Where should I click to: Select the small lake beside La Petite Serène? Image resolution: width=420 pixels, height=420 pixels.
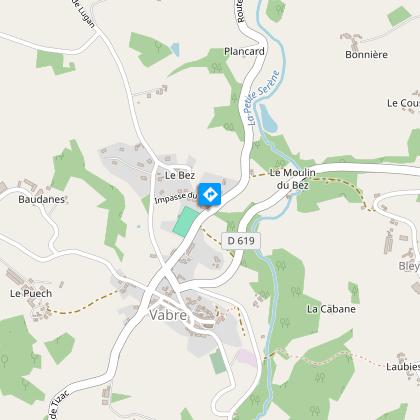268,118
